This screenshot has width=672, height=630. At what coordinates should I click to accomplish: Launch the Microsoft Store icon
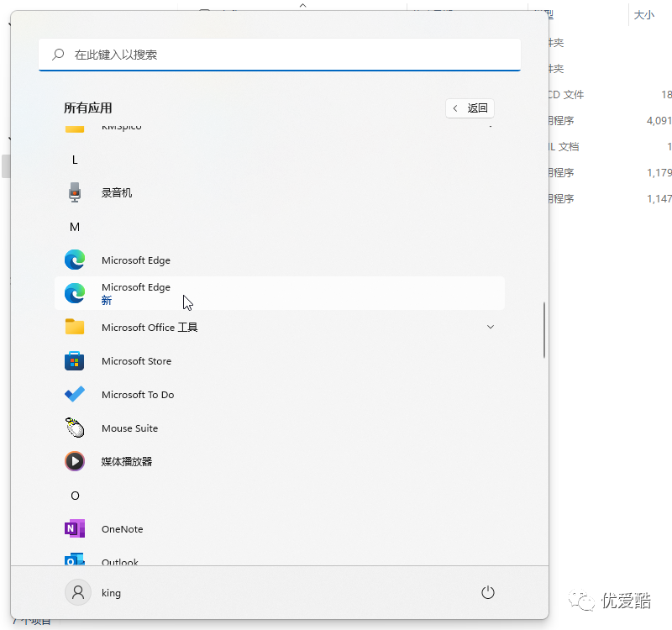[75, 361]
